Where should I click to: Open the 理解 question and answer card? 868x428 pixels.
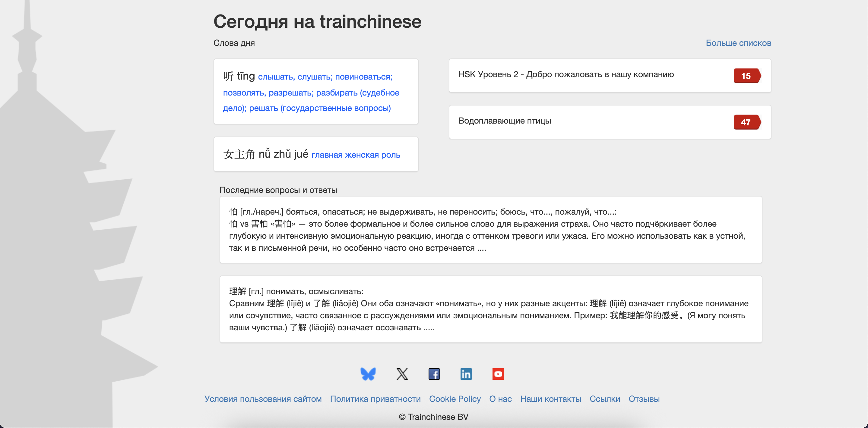[491, 309]
